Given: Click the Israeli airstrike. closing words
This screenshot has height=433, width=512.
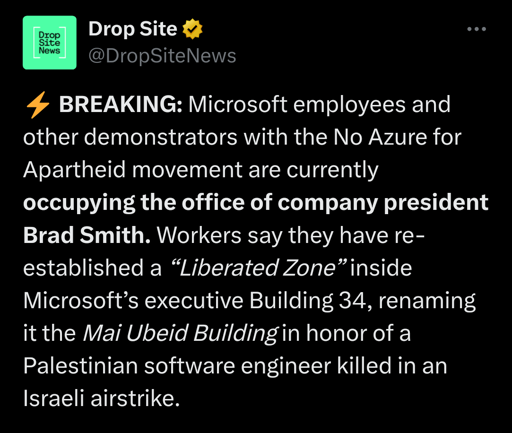Looking at the screenshot, I should [x=101, y=398].
